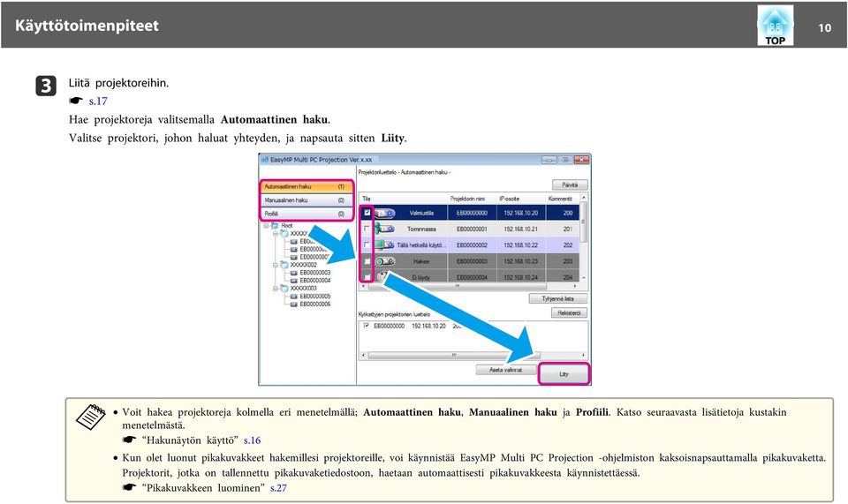Collapse the Root tree node
The width and height of the screenshot is (848, 504).
pyautogui.click(x=266, y=226)
